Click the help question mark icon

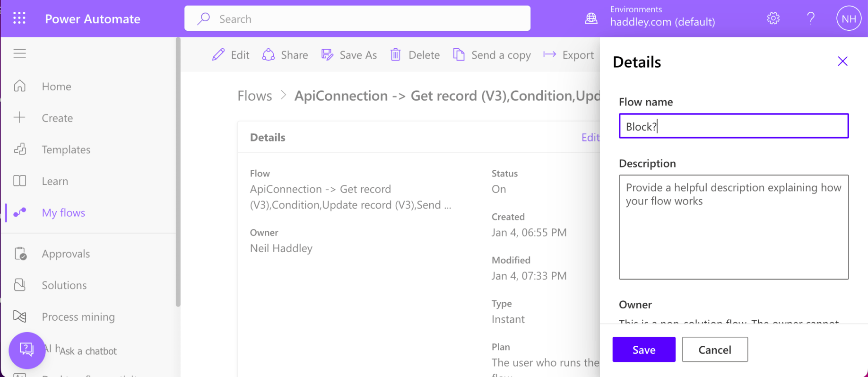(x=810, y=18)
